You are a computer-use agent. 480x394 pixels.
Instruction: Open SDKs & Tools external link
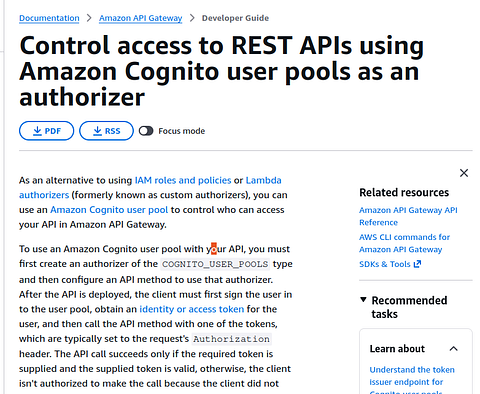coord(385,264)
